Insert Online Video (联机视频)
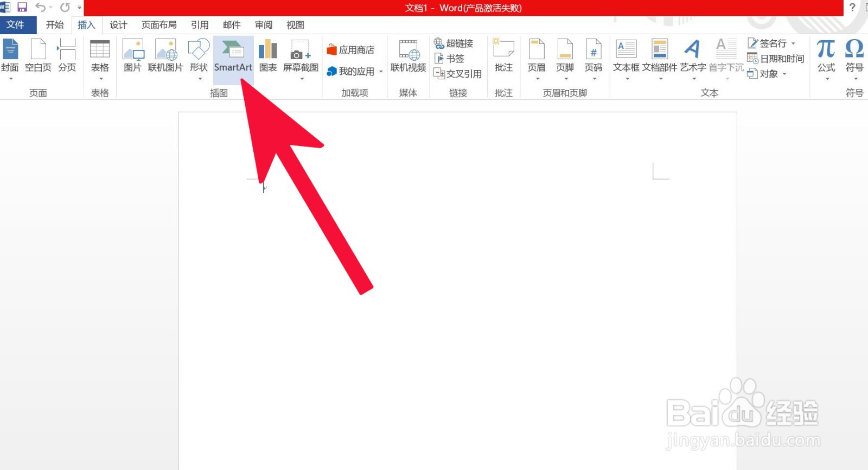This screenshot has height=470, width=868. coord(409,56)
